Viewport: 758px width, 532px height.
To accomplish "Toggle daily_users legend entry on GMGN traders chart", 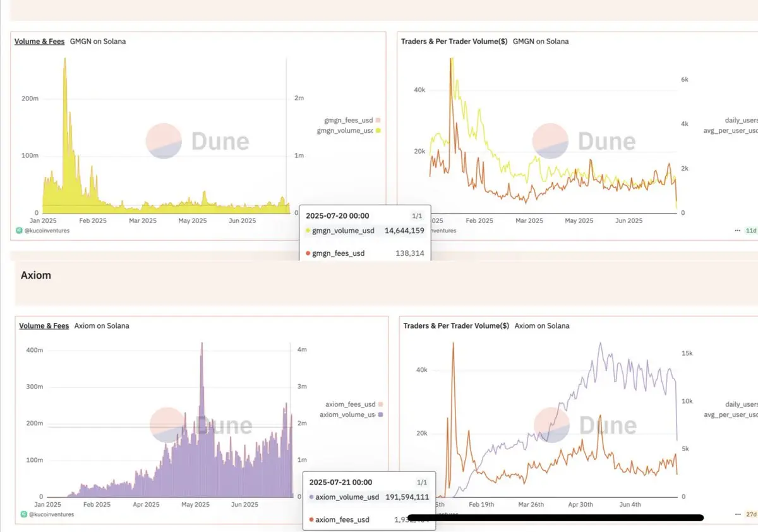I will (741, 120).
